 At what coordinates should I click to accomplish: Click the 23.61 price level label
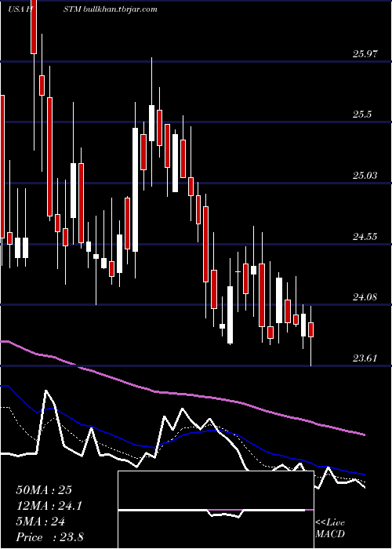click(x=365, y=358)
